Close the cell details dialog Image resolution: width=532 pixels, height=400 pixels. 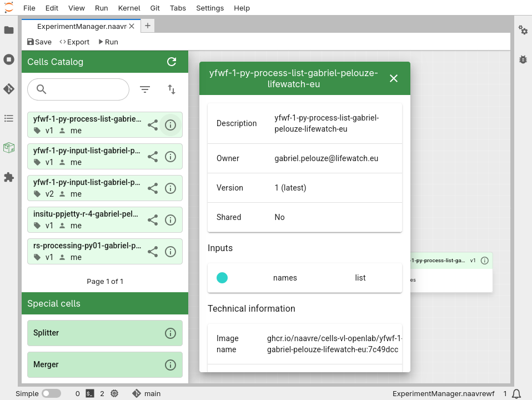(x=394, y=78)
